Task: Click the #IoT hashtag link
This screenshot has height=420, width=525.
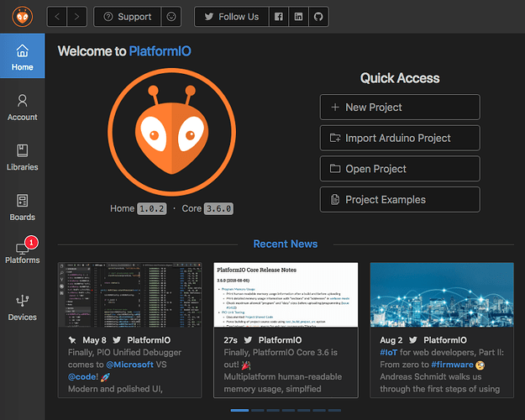Action: tap(388, 352)
